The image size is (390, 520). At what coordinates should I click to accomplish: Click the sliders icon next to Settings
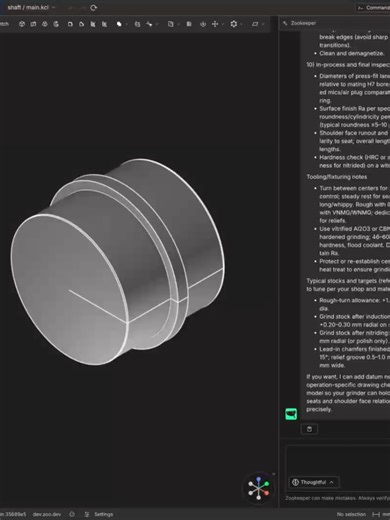click(87, 514)
